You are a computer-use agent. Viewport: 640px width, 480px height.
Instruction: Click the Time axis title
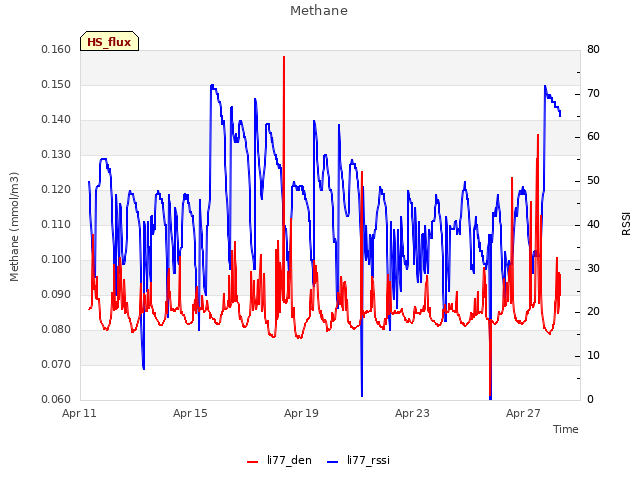[x=566, y=429]
